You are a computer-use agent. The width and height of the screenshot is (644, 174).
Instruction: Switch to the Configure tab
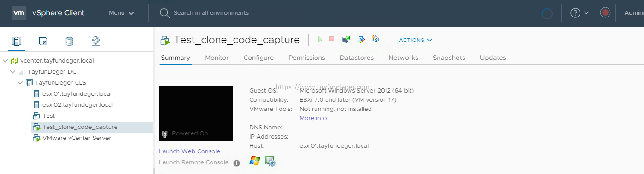point(258,58)
